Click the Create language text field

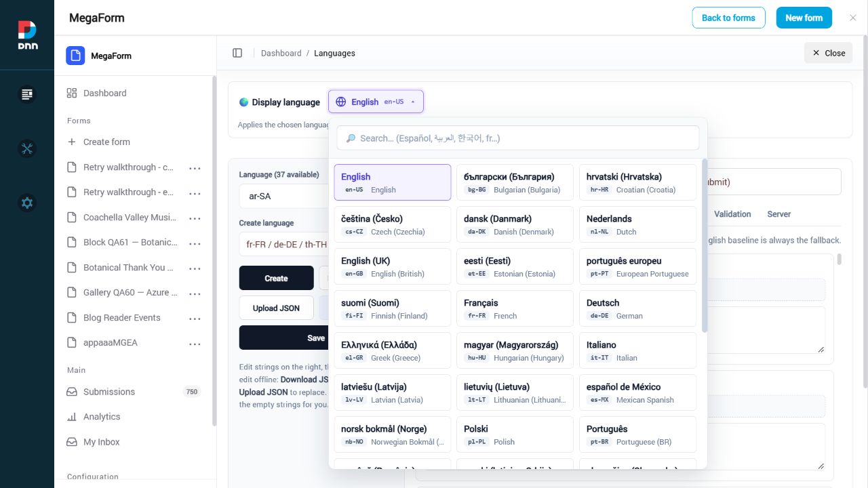tap(283, 244)
